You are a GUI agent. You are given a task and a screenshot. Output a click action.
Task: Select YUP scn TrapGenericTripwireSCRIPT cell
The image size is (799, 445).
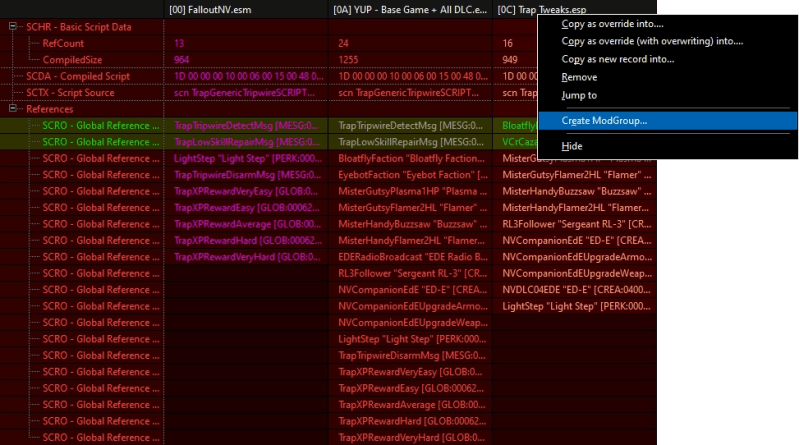[x=408, y=93]
